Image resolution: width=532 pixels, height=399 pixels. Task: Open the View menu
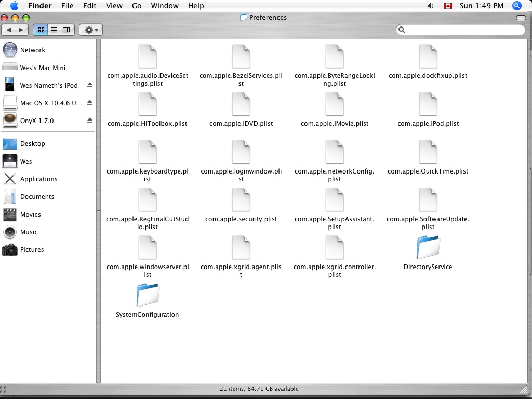(x=114, y=6)
